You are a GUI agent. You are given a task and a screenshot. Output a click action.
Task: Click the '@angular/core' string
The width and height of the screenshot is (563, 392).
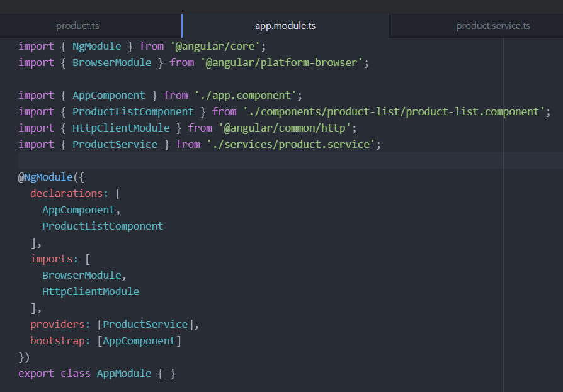215,47
